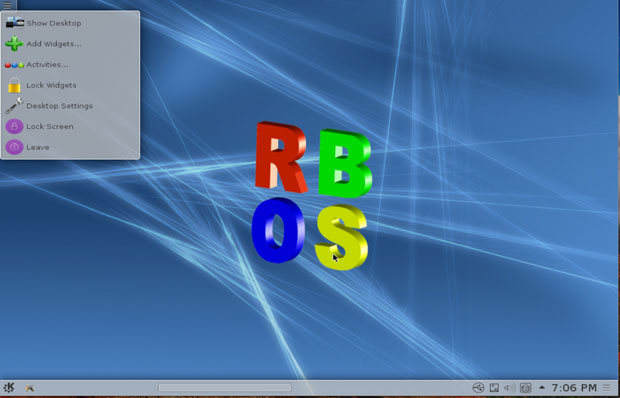The height and width of the screenshot is (398, 620).
Task: Click the purple Leave icon
Action: coord(14,147)
